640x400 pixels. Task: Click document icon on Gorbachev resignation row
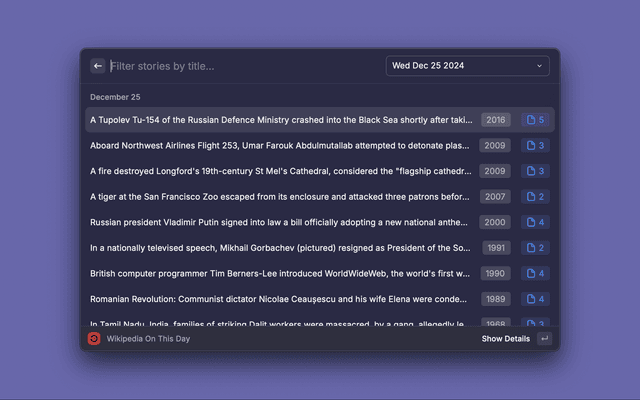click(x=531, y=248)
